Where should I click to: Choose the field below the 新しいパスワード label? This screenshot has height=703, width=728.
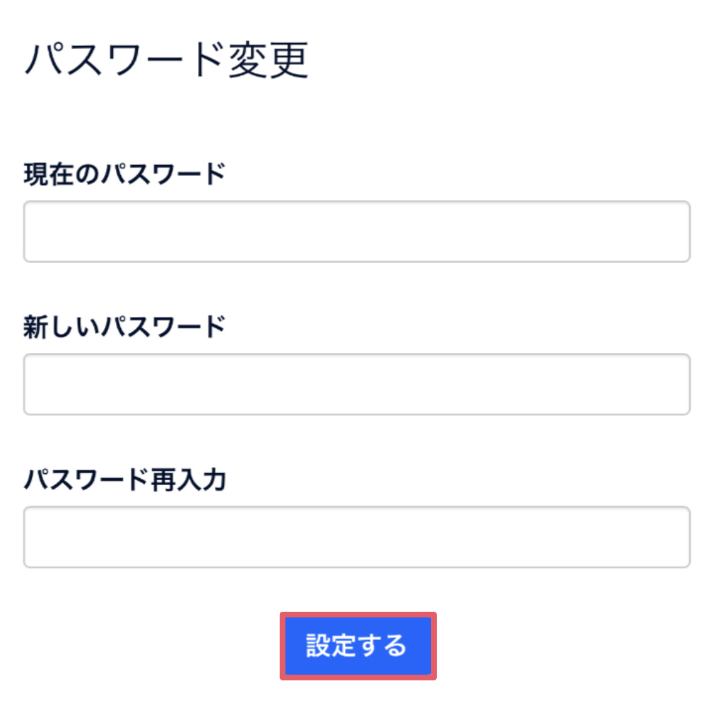(x=356, y=384)
